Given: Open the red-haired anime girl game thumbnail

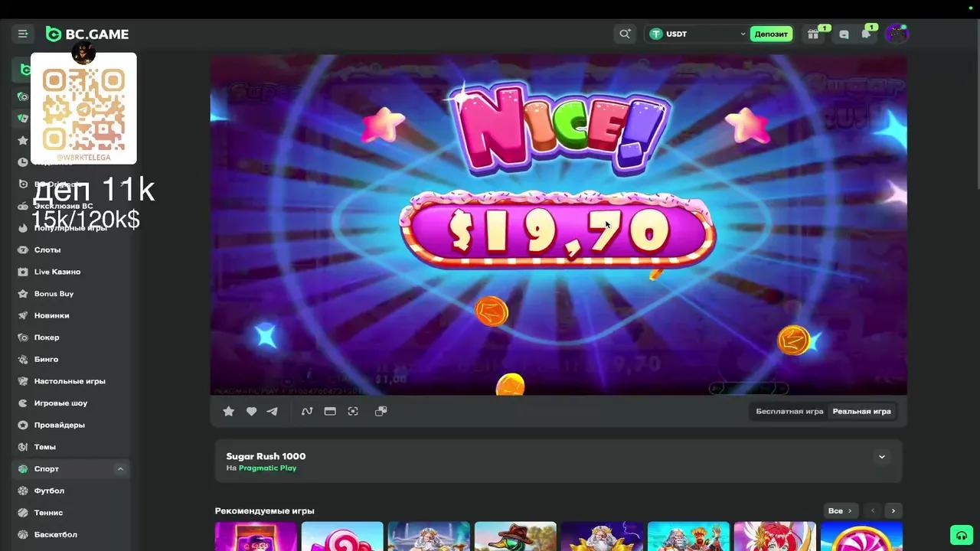Looking at the screenshot, I should [775, 536].
